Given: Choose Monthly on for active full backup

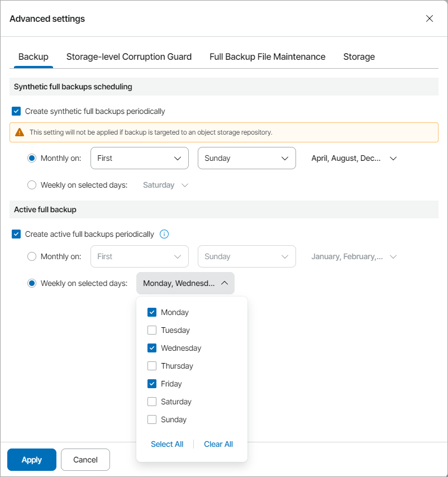Looking at the screenshot, I should 32,256.
